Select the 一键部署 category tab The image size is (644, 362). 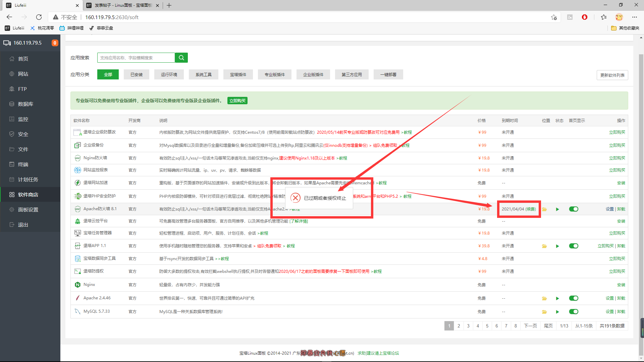(x=388, y=74)
